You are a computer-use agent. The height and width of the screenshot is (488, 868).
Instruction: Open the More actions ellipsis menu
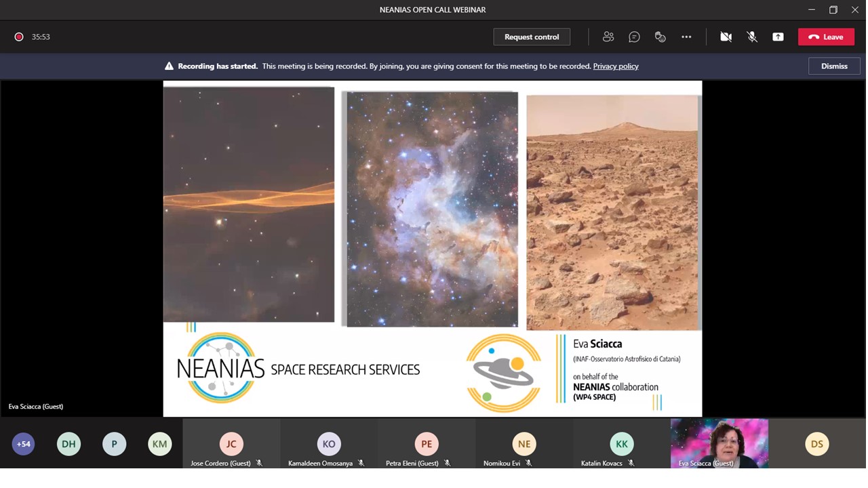(686, 37)
